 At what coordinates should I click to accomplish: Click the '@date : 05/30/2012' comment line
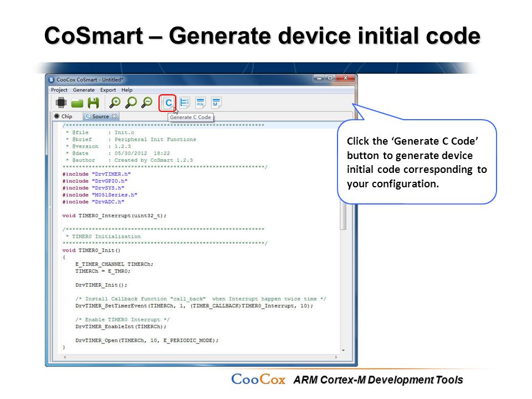point(117,154)
